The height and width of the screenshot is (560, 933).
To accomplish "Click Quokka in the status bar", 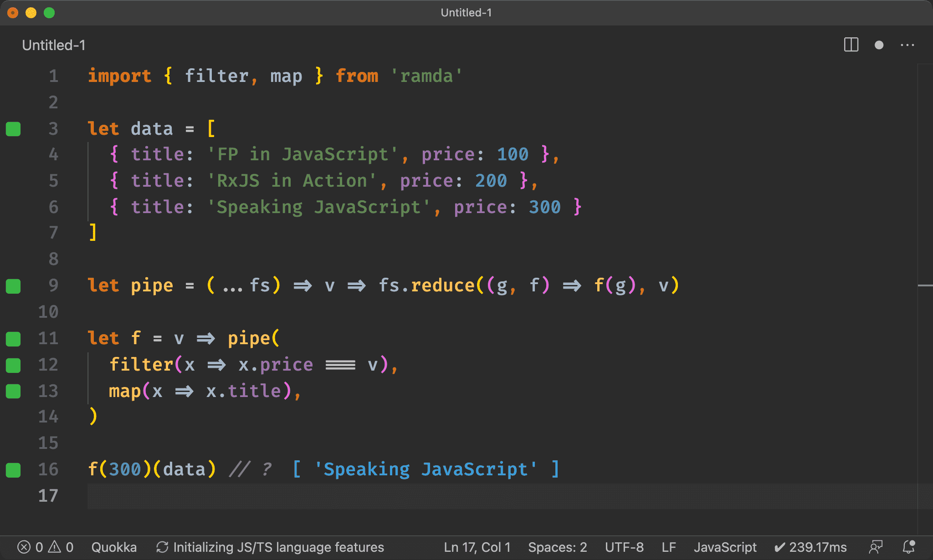I will (x=114, y=547).
